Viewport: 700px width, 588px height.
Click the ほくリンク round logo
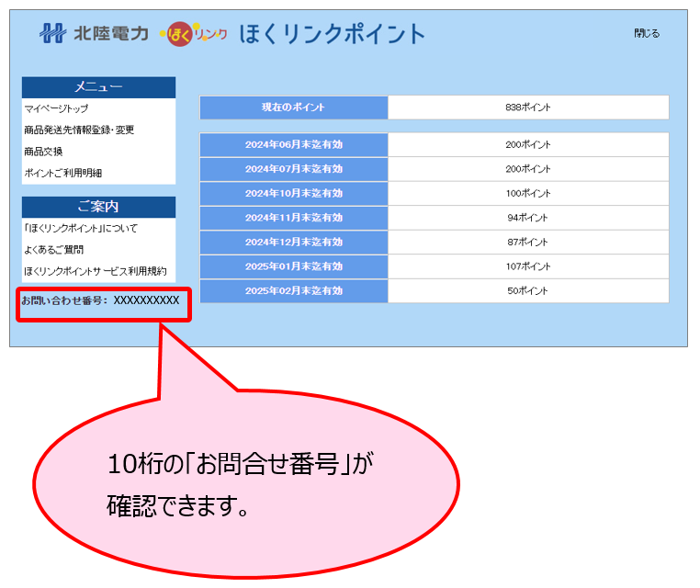pyautogui.click(x=179, y=34)
